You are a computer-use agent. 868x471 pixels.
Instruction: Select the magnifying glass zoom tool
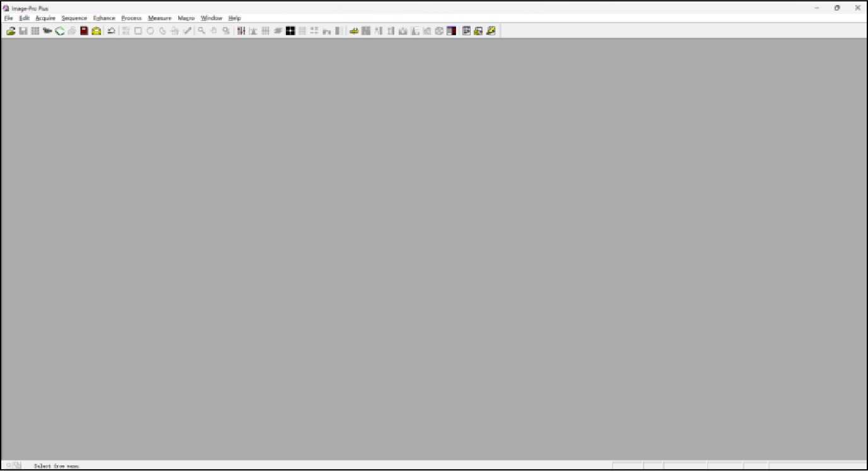pyautogui.click(x=202, y=31)
